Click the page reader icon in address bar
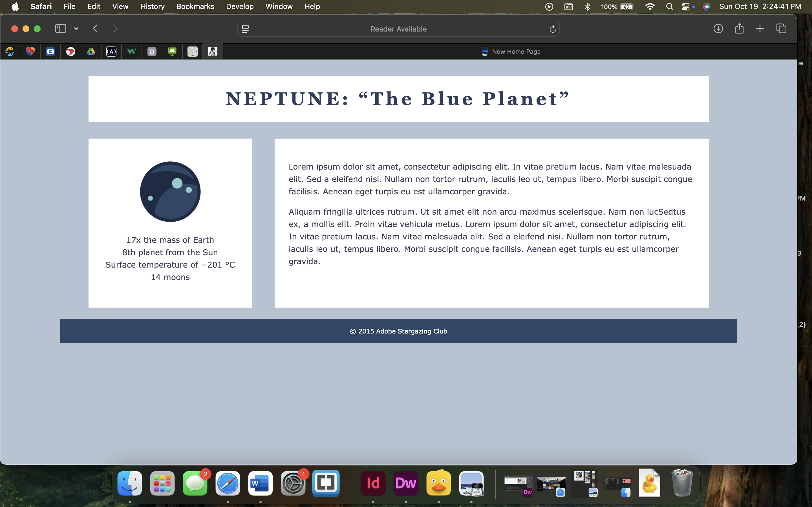This screenshot has width=812, height=507. (245, 29)
